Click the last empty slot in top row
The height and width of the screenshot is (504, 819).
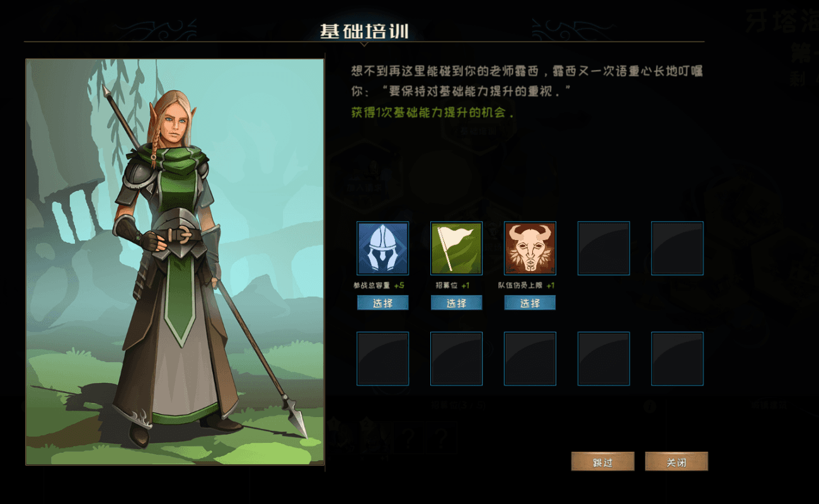677,248
